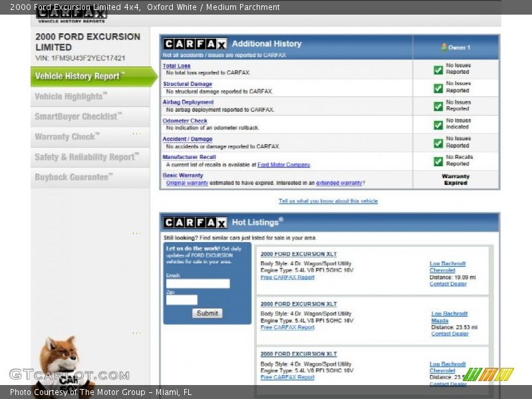Select the Warranty Check tab

point(90,137)
